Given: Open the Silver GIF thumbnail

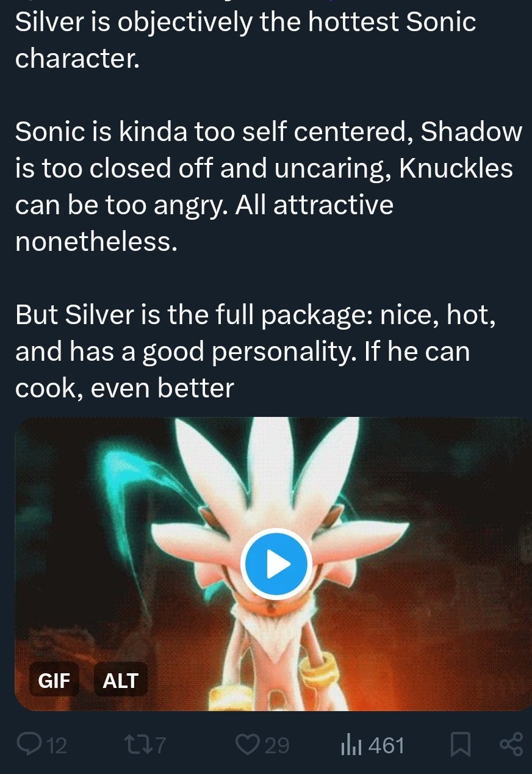Looking at the screenshot, I should tap(273, 564).
